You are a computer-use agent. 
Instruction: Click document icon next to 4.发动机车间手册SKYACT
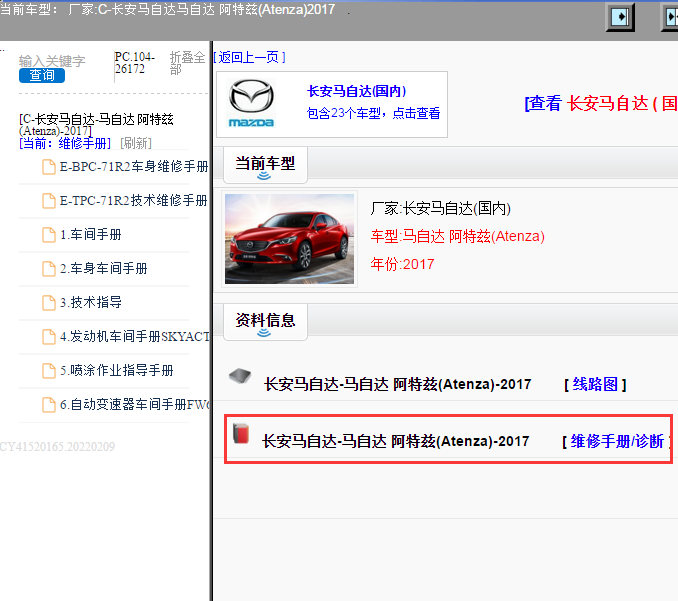coord(48,337)
